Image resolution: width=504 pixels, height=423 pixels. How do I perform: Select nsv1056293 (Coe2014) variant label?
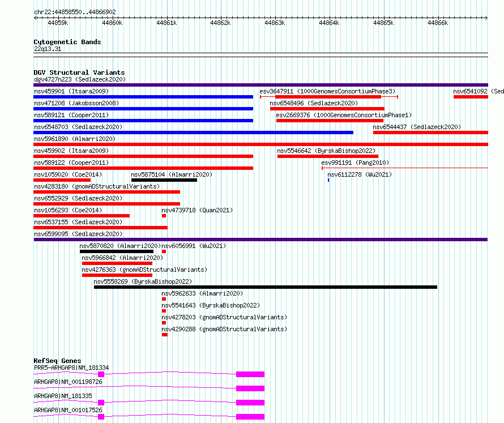[68, 210]
